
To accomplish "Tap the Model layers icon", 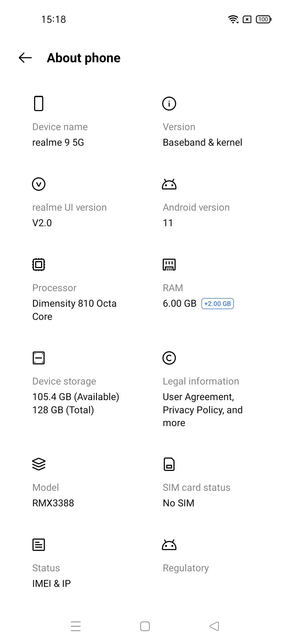I will [39, 464].
